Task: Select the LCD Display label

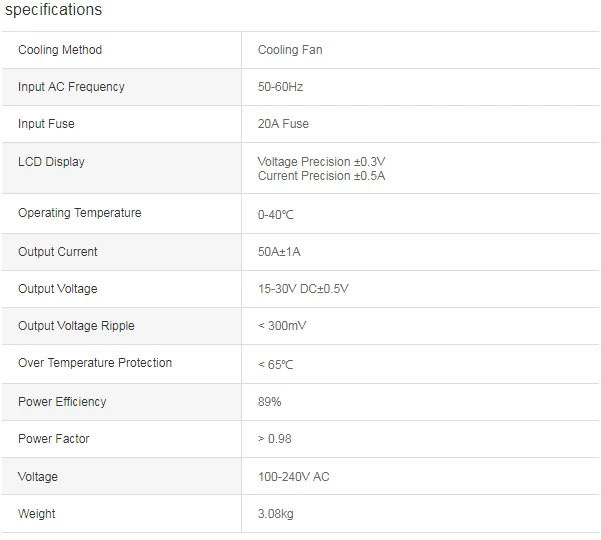Action: pyautogui.click(x=51, y=162)
